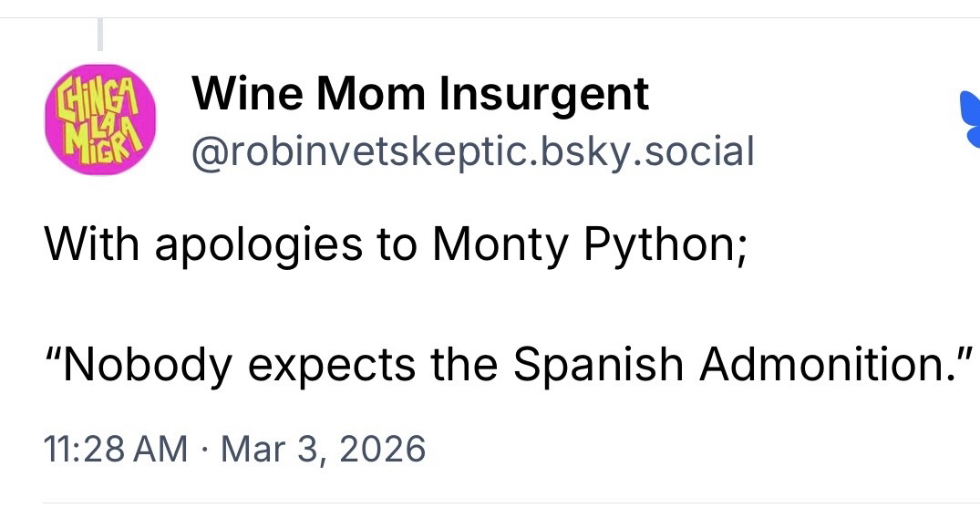Image resolution: width=980 pixels, height=529 pixels.
Task: Open the pink Chinga La Migra avatar
Action: pos(101,119)
